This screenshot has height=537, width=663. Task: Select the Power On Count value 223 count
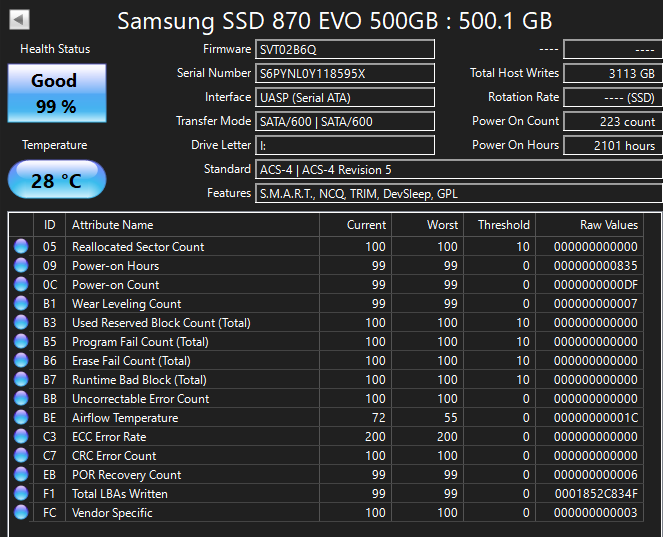[x=613, y=122]
